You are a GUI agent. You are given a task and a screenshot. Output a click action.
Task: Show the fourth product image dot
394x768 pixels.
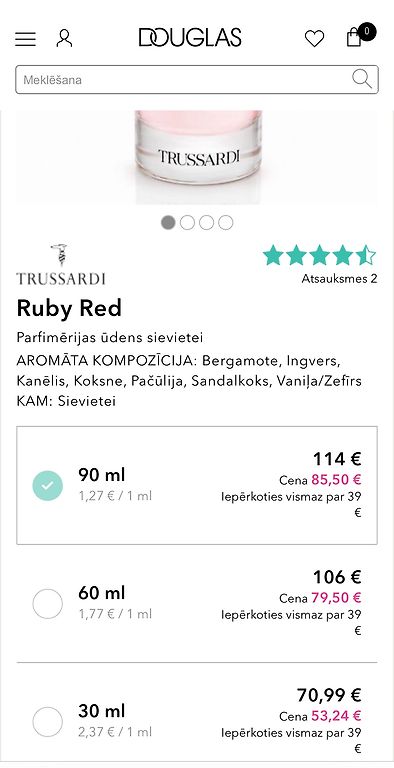pos(225,223)
